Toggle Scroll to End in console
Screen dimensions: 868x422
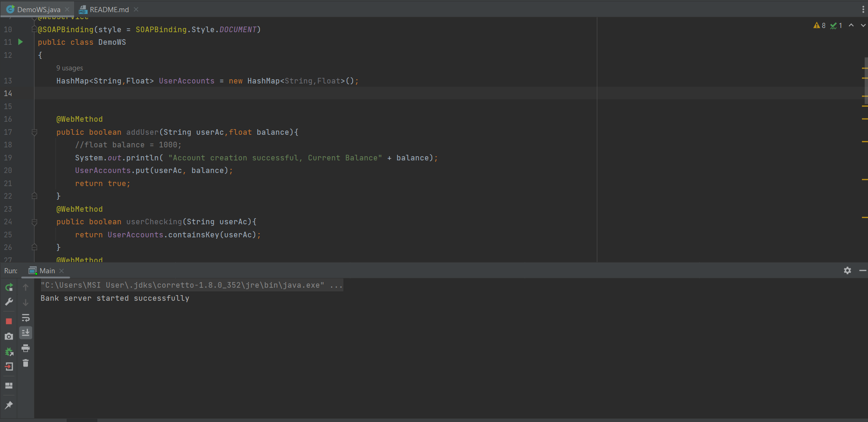click(26, 332)
